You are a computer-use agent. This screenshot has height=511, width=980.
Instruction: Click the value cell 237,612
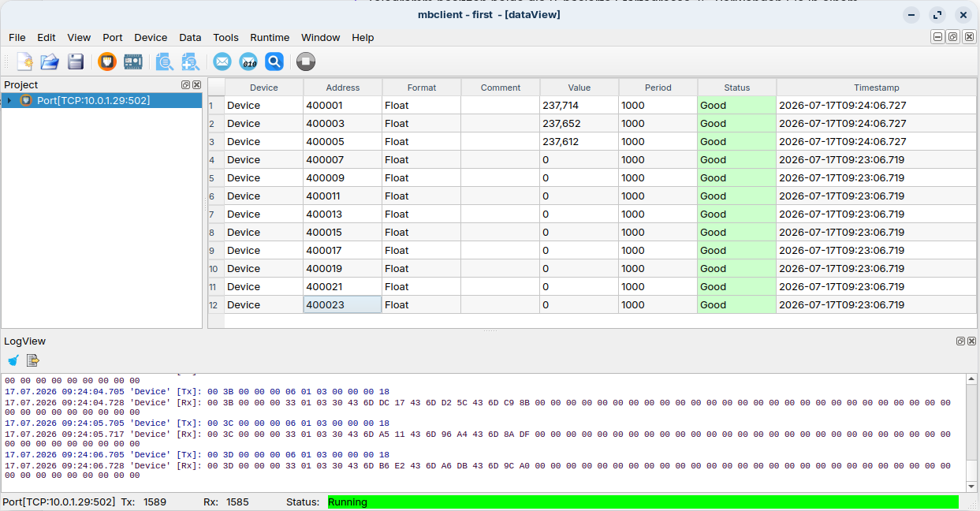click(579, 141)
